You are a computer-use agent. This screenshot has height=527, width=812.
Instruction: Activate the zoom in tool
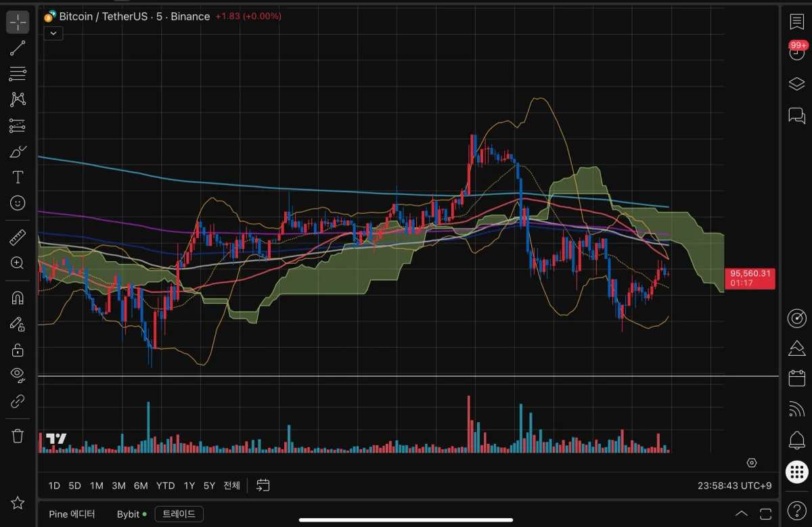pyautogui.click(x=18, y=263)
